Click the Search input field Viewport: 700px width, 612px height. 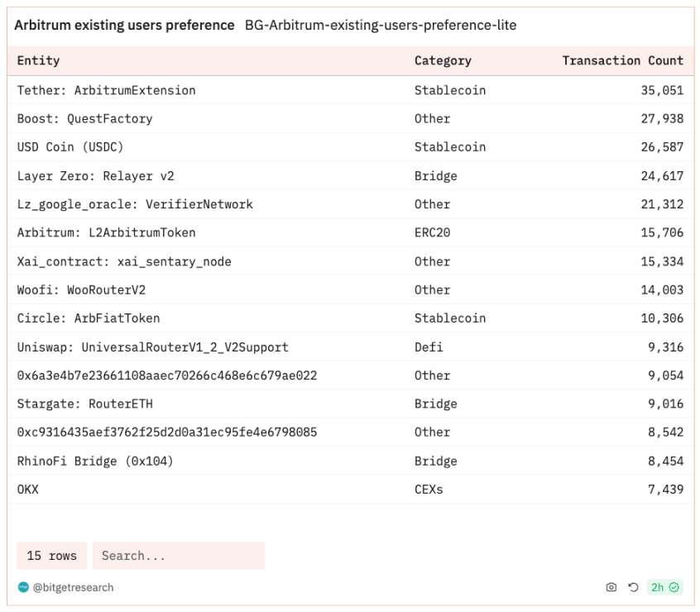coord(178,556)
